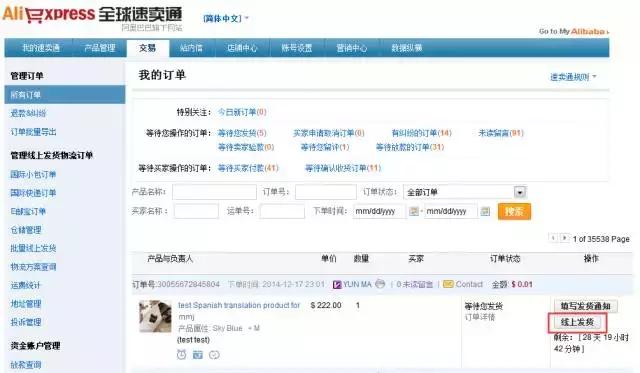Click the 今日新订单(0) link
Screen dimensions: 640x373
tap(242, 112)
